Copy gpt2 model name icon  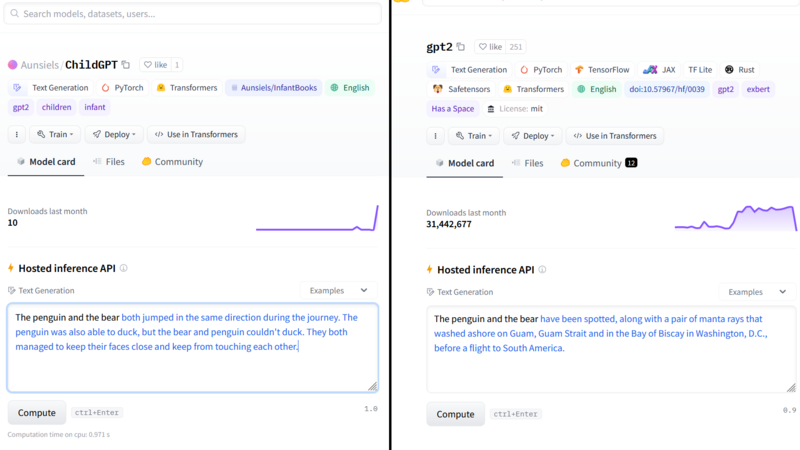tap(461, 47)
